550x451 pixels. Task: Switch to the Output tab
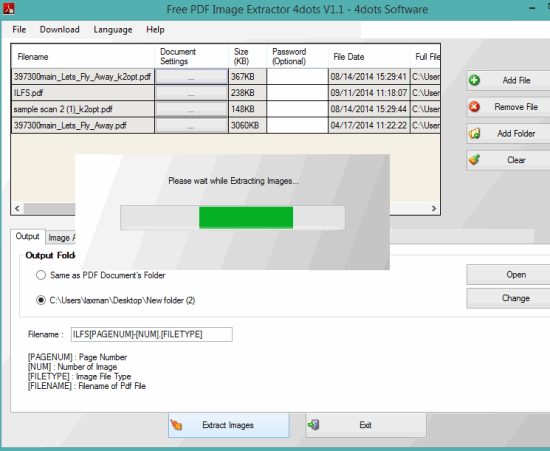pos(27,237)
